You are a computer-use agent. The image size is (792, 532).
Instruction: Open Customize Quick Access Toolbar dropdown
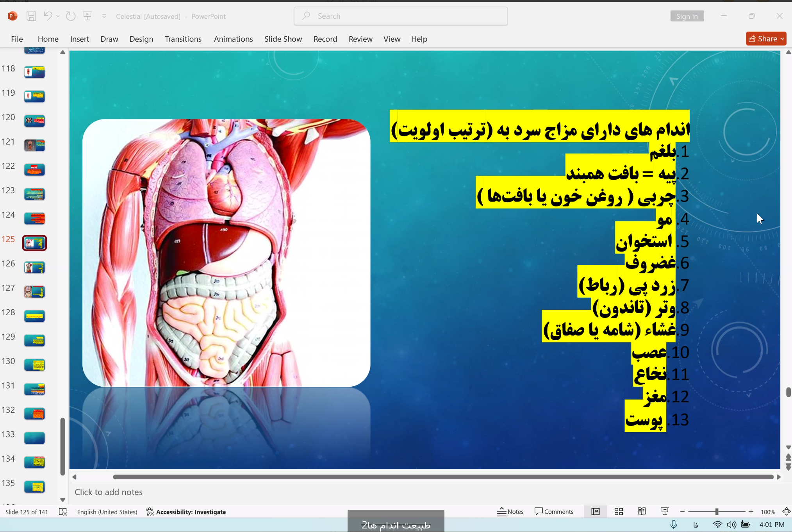click(x=104, y=16)
